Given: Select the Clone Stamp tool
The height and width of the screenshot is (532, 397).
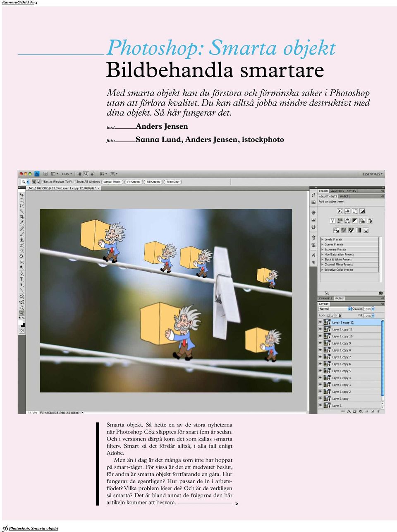Looking at the screenshot, I should (x=22, y=240).
